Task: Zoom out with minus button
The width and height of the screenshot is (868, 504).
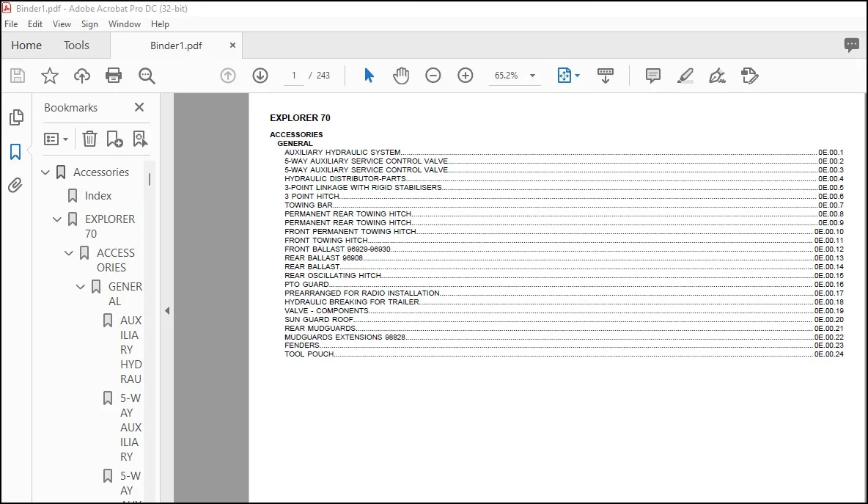Action: (433, 76)
